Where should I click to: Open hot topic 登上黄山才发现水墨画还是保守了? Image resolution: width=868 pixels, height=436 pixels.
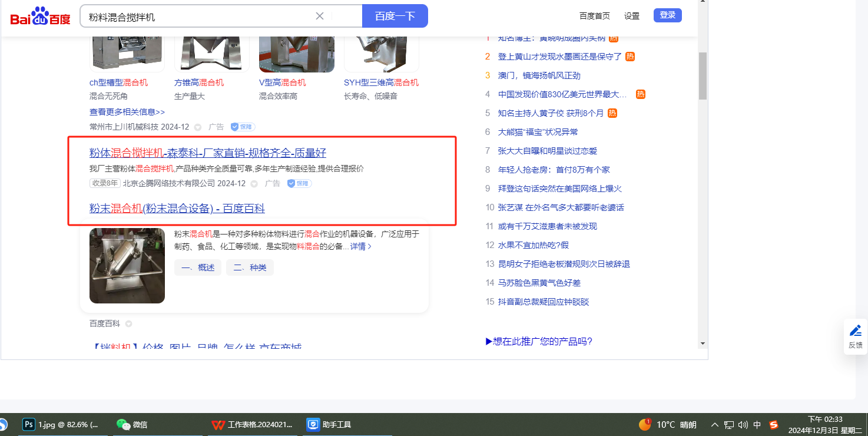[560, 57]
